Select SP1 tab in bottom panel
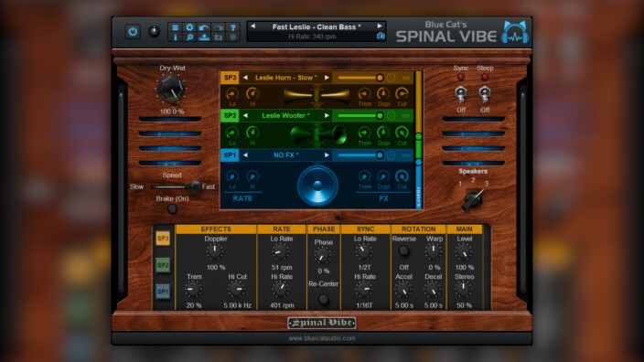644x362 pixels. coord(163,292)
